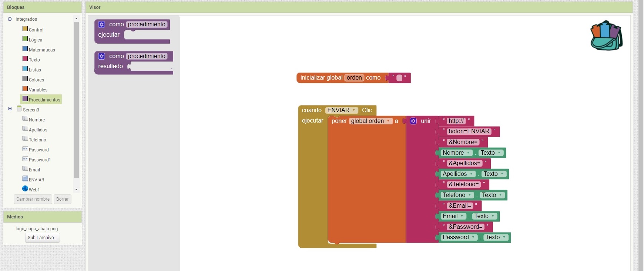Click the Colores category color swatch
644x271 pixels.
pyautogui.click(x=25, y=79)
